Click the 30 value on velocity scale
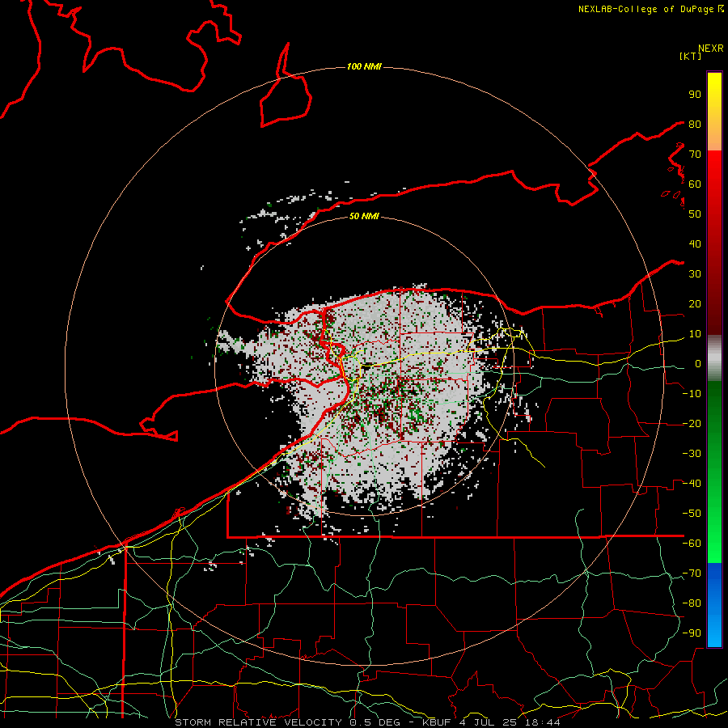Image resolution: width=728 pixels, height=728 pixels. coord(695,274)
